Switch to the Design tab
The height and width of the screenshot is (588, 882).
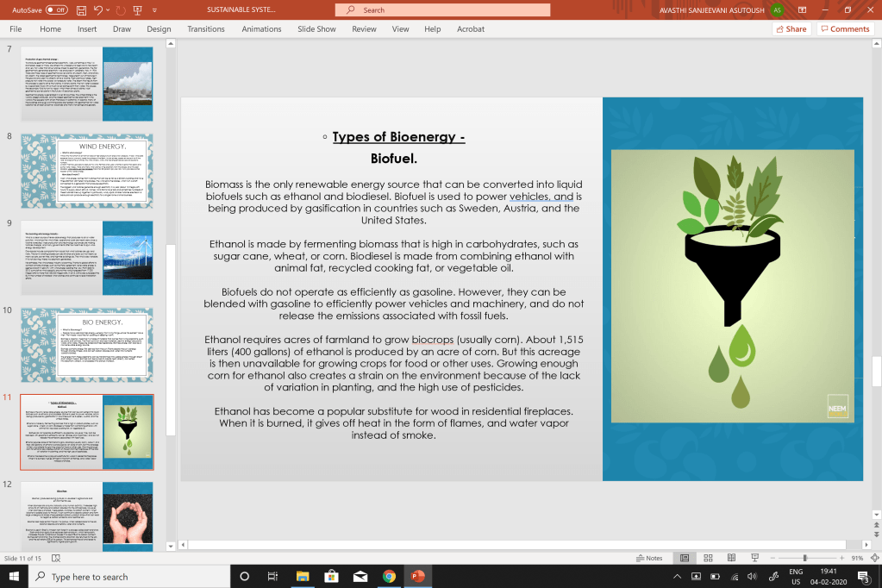point(160,29)
